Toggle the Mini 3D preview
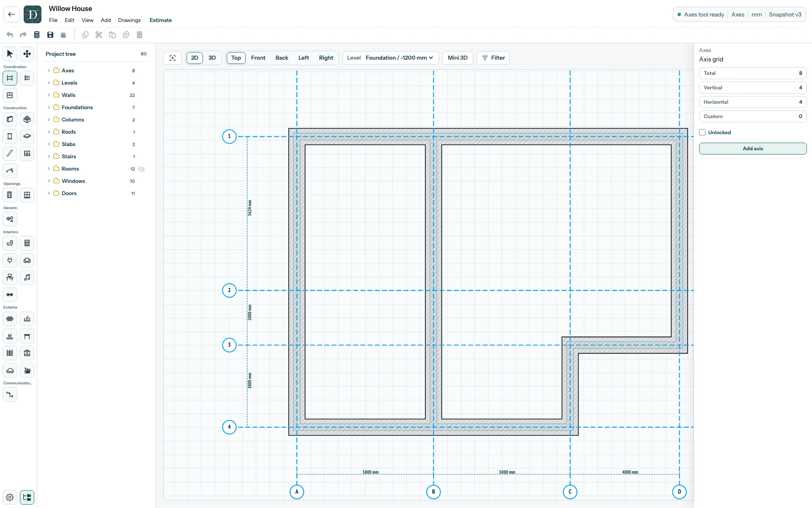Image resolution: width=812 pixels, height=508 pixels. pos(458,58)
